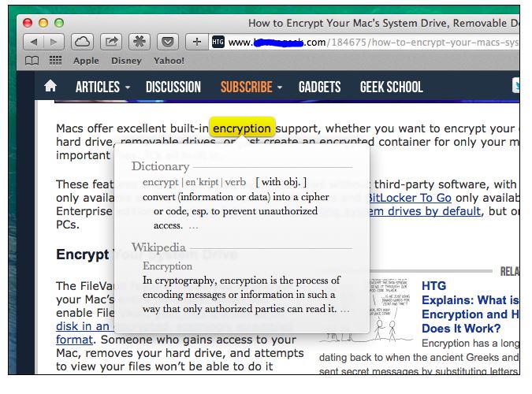Open HTG Explains: What is Encryption link
Screen dimensions: 532x394
point(470,307)
